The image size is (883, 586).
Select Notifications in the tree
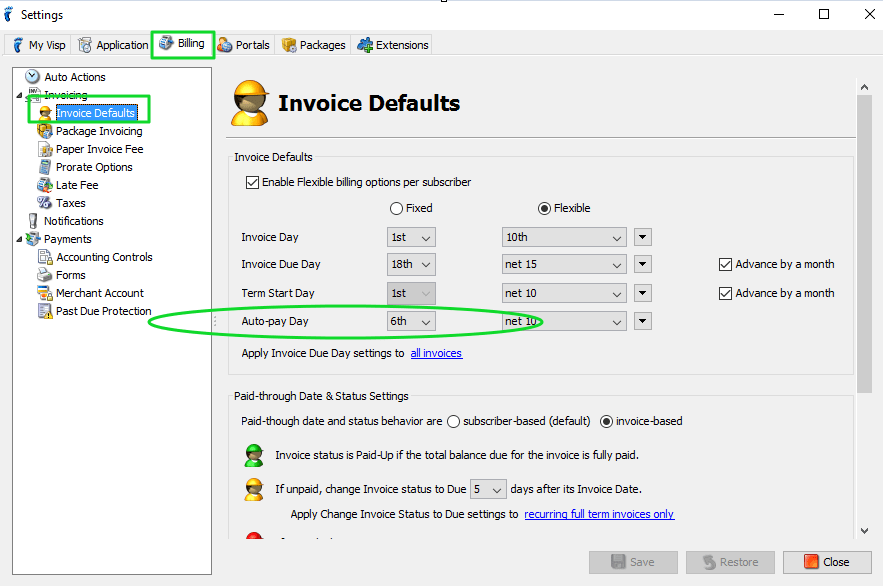(74, 221)
